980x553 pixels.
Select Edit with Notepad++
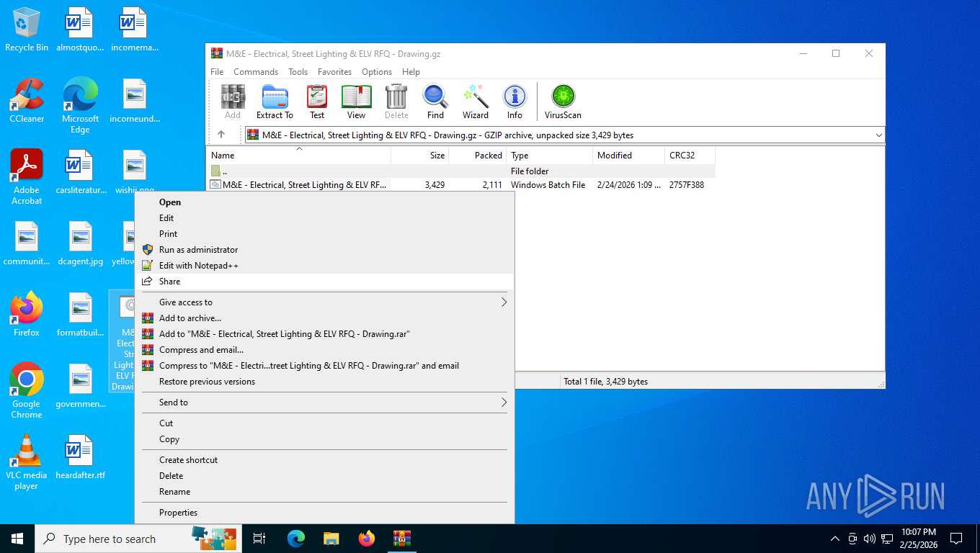click(324, 266)
